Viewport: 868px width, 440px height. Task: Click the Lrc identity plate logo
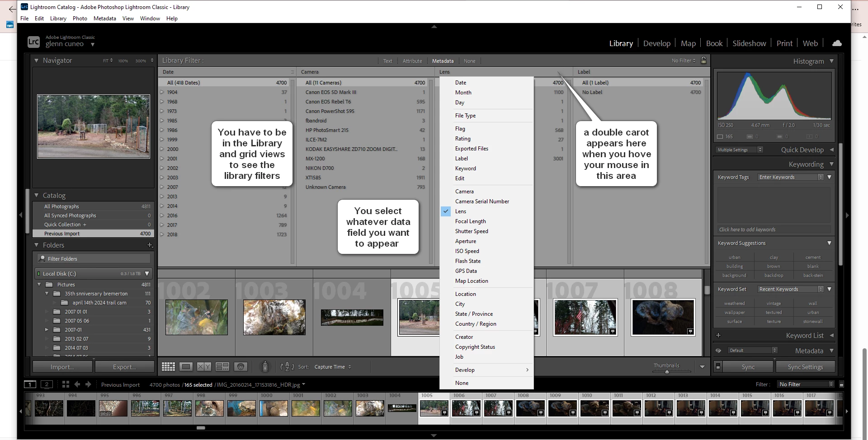pos(33,42)
